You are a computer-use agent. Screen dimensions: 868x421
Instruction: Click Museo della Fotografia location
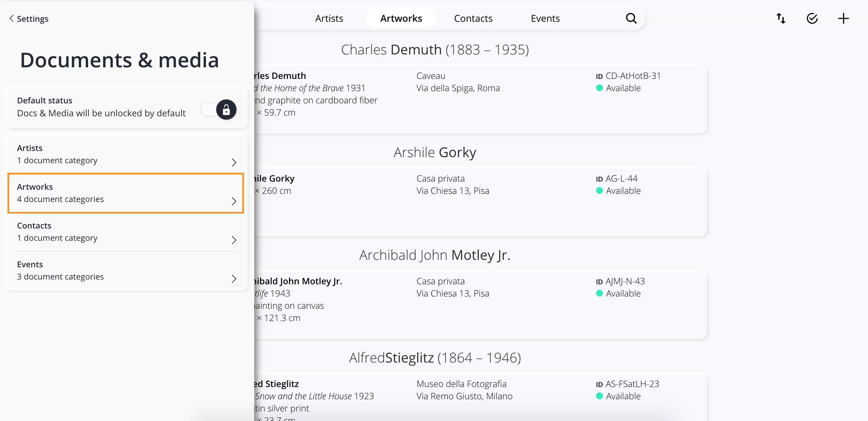pos(462,384)
